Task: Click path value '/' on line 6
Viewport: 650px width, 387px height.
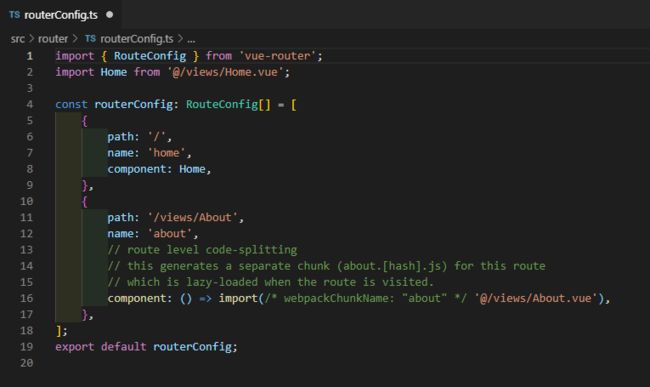Action: tap(157, 137)
